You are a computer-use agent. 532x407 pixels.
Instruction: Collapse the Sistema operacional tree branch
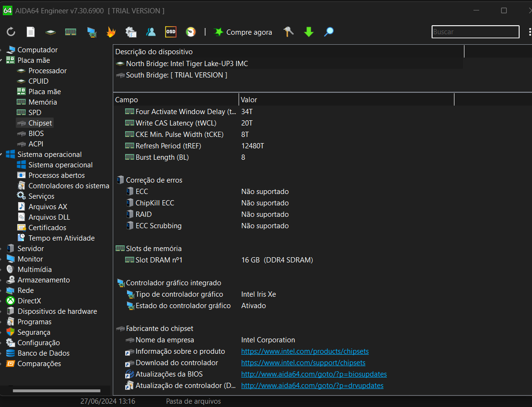coord(2,155)
